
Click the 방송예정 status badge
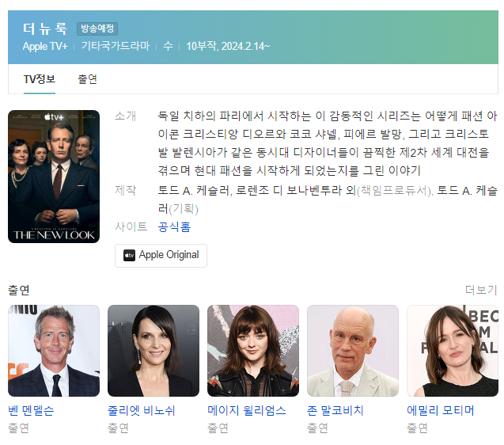97,29
